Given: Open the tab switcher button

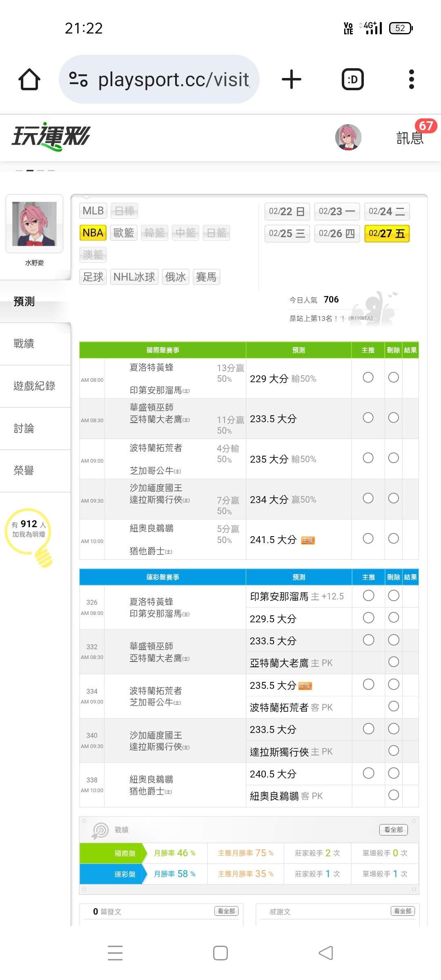Looking at the screenshot, I should [352, 79].
